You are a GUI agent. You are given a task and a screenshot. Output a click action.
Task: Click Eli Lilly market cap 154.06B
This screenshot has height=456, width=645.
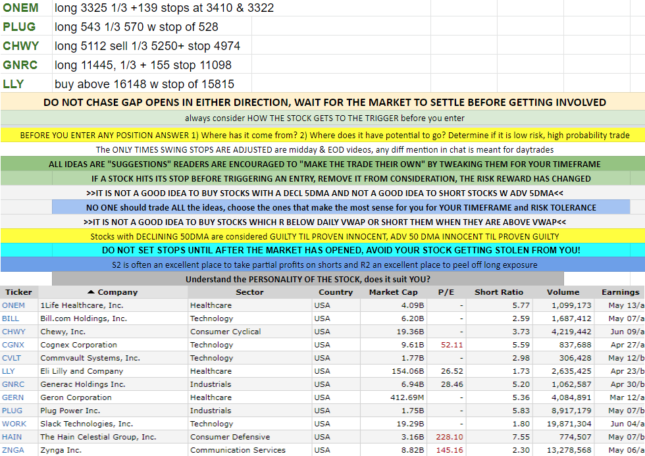[x=408, y=371]
